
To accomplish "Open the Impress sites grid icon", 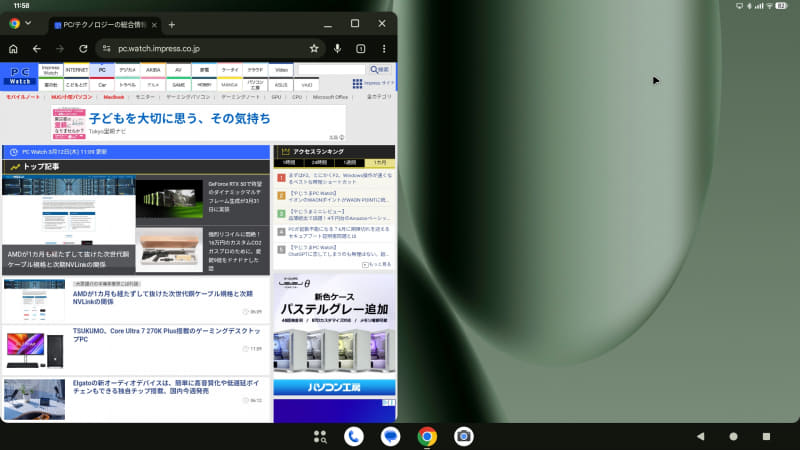I will tap(357, 83).
